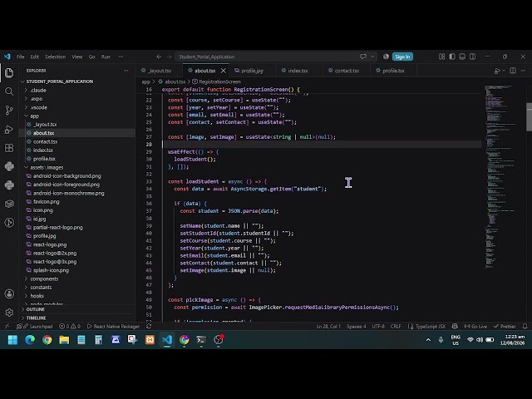Expand the .vscode folder
Viewport: 532px width, 399px height.
pos(77,107)
